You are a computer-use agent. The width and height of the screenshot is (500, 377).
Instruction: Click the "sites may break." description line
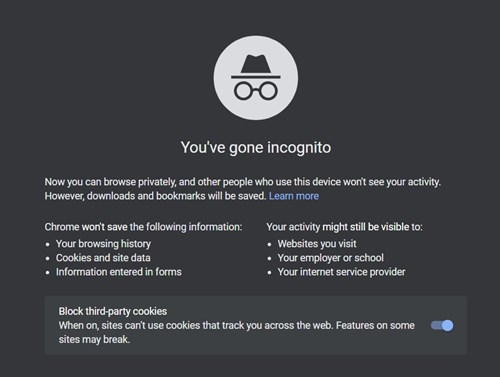tap(94, 339)
